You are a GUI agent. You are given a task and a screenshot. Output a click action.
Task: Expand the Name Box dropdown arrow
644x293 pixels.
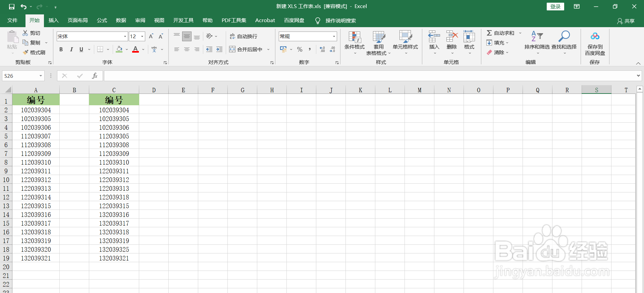(41, 76)
